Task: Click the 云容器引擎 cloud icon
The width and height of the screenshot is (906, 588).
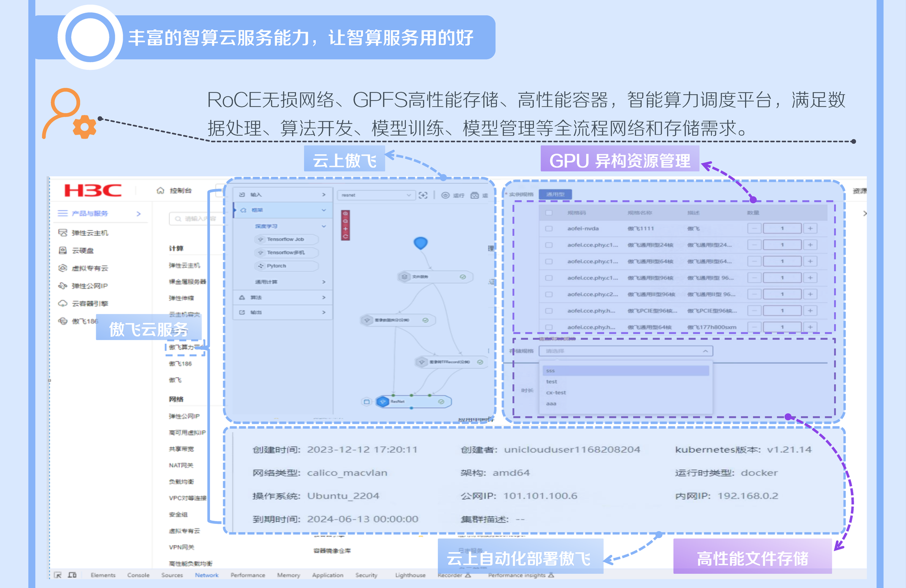Action: point(62,303)
